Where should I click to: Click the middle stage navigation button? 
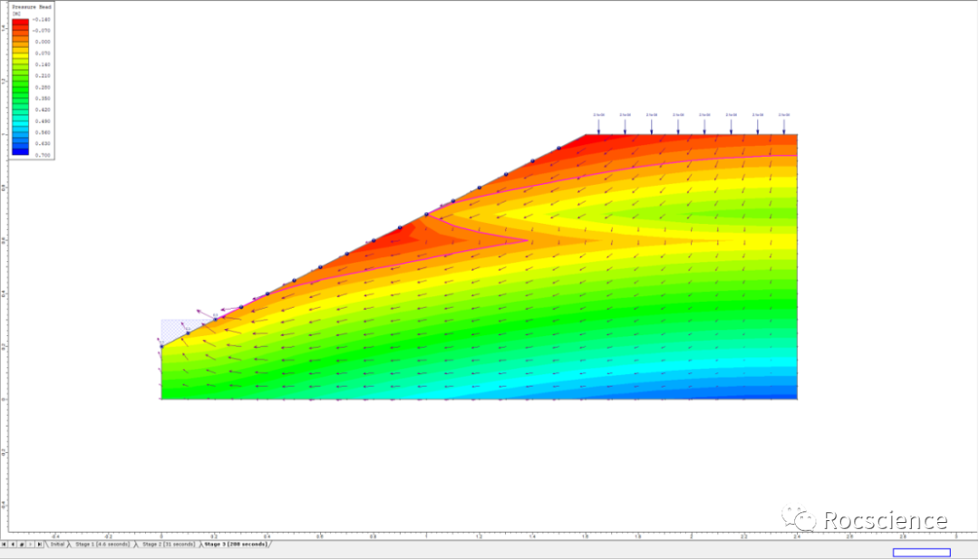click(22, 544)
